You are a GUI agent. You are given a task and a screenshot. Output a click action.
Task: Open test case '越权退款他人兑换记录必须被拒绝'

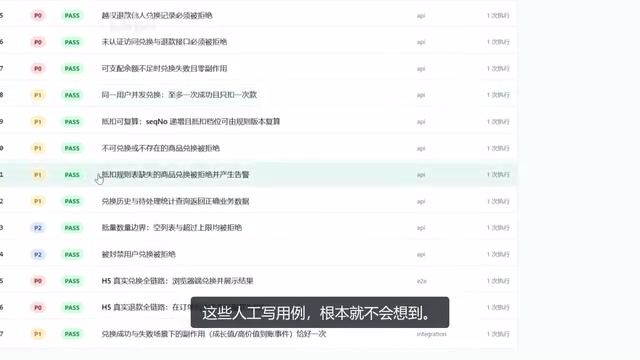coord(157,16)
